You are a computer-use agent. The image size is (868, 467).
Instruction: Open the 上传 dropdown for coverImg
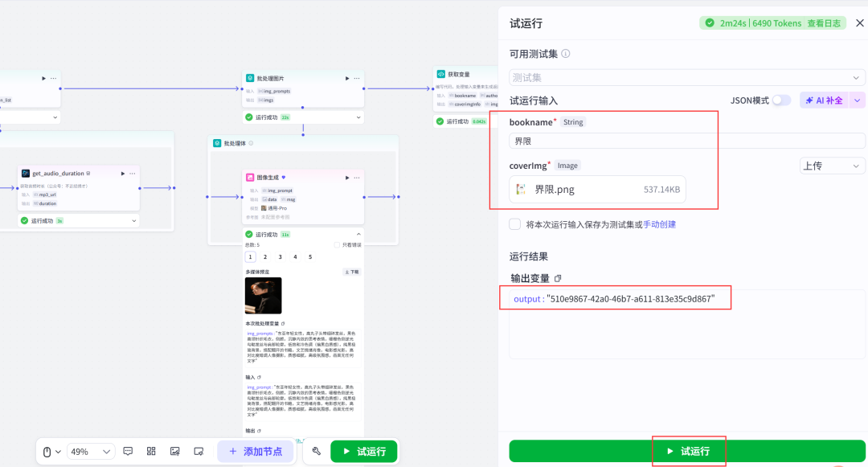tap(832, 166)
